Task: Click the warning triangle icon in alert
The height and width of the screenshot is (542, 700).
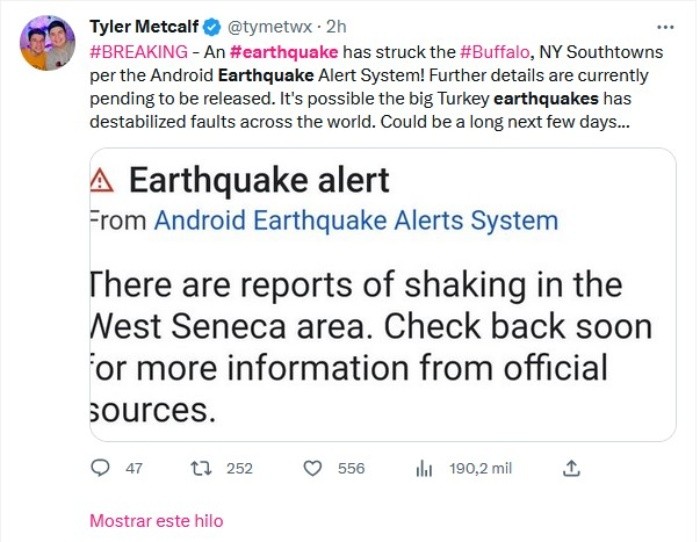Action: click(103, 181)
